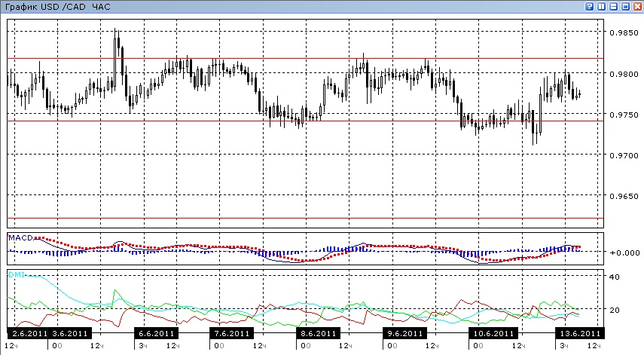
Task: Select the 7.6.2011 date marker
Action: (232, 333)
